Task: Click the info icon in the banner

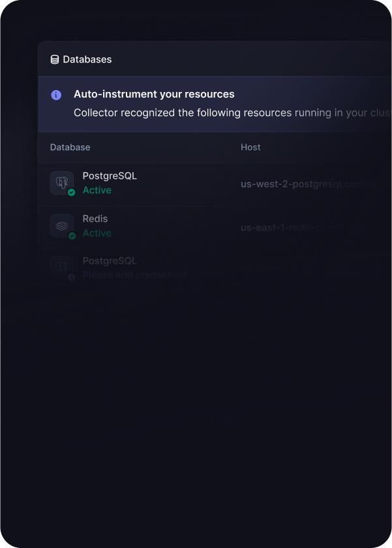Action: [56, 95]
